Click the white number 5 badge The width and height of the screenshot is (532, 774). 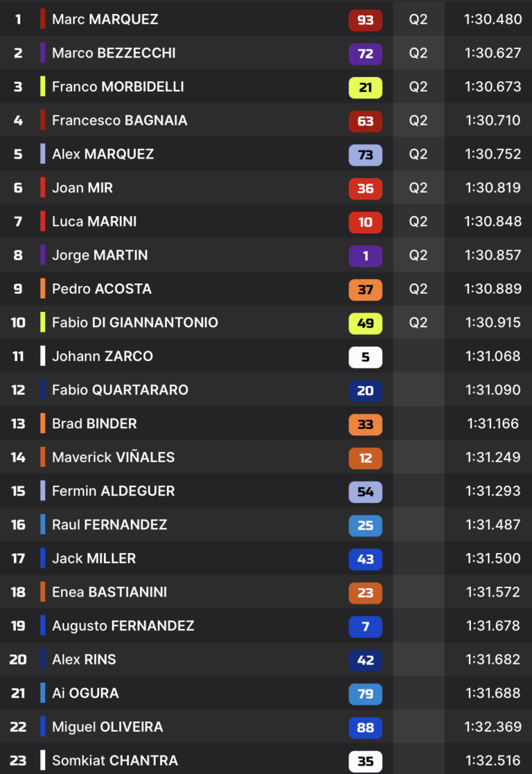pyautogui.click(x=365, y=357)
